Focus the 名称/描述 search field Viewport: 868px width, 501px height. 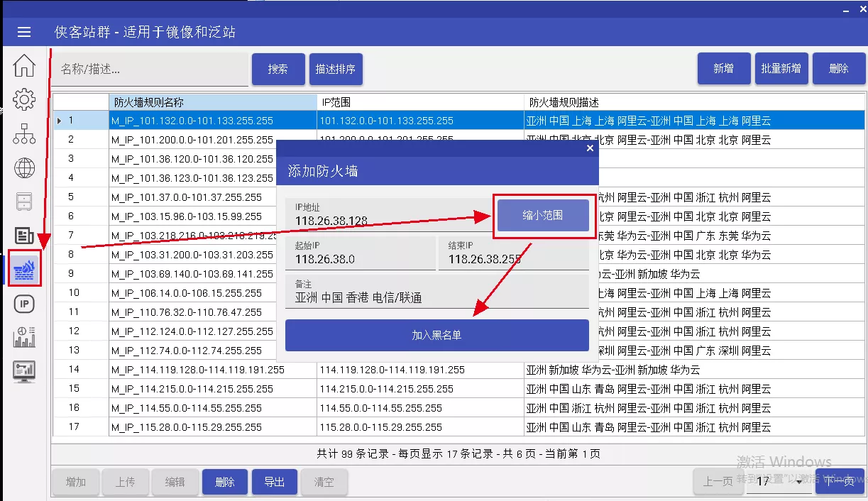pyautogui.click(x=151, y=69)
